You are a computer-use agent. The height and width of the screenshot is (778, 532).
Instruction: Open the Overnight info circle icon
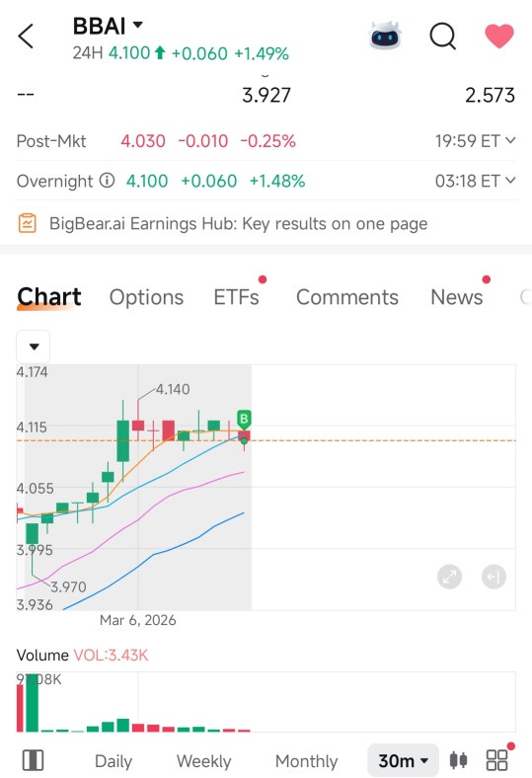[x=107, y=180]
